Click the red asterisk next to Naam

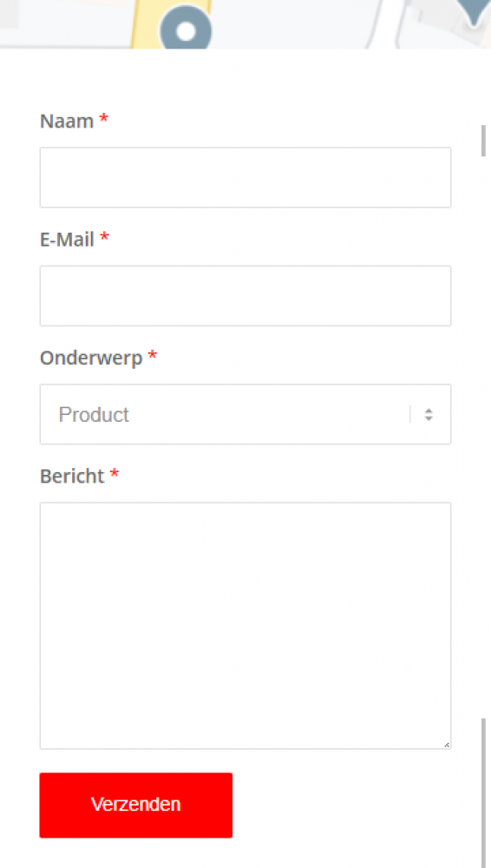(x=103, y=118)
